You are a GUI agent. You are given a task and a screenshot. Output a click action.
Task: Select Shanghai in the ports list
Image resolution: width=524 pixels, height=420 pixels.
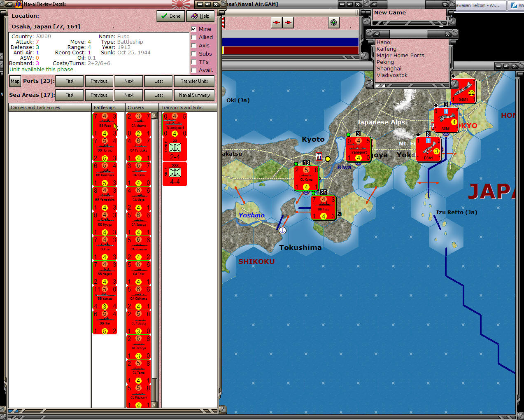tap(389, 69)
